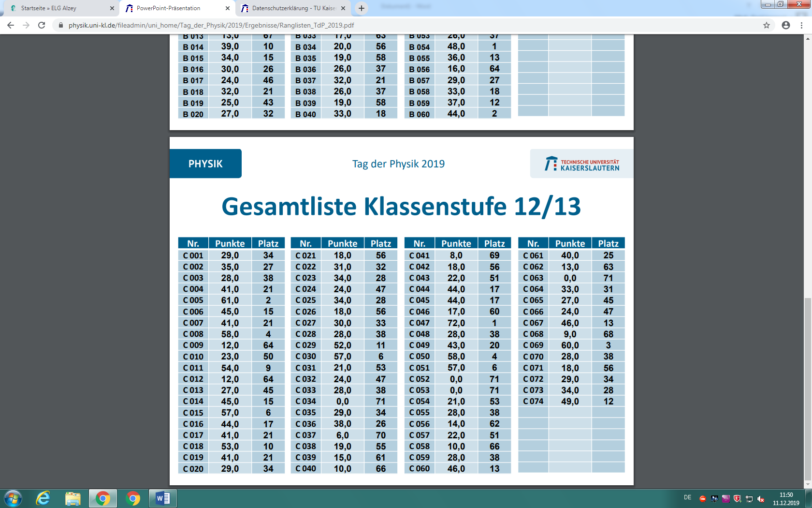This screenshot has width=812, height=508.
Task: Click the padlock site info icon
Action: pyautogui.click(x=60, y=25)
